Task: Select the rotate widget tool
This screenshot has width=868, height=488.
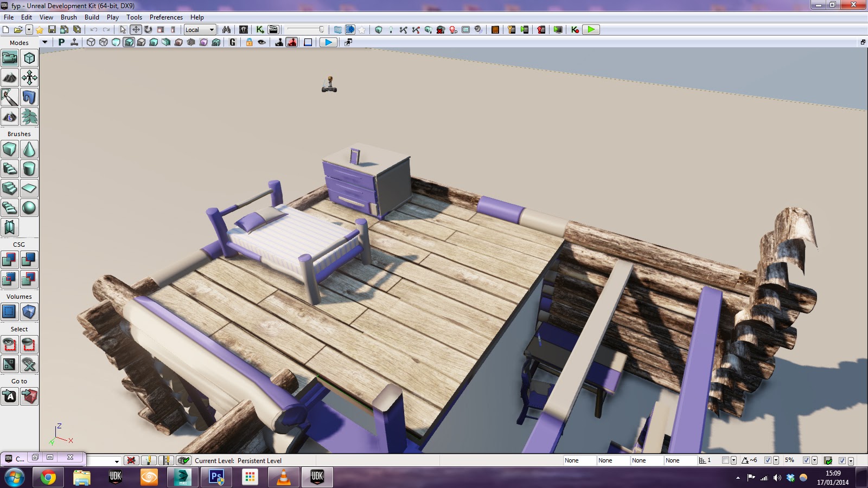Action: pos(148,30)
